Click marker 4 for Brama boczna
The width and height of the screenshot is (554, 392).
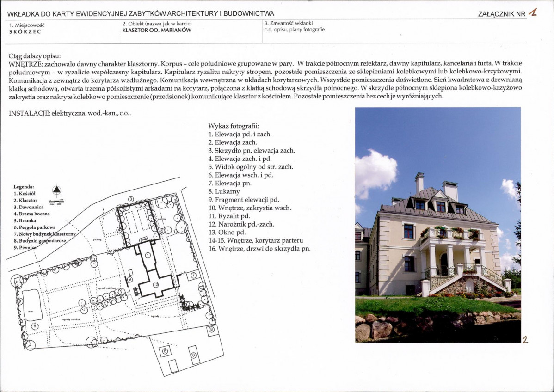pos(119,230)
